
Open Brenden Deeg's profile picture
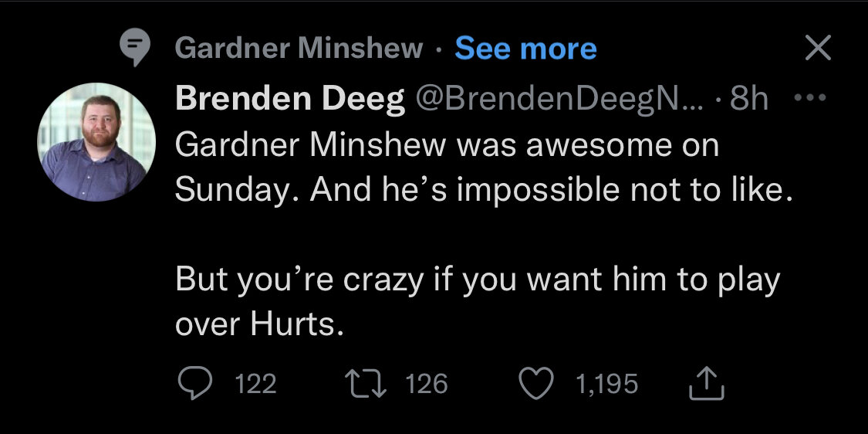(x=96, y=141)
